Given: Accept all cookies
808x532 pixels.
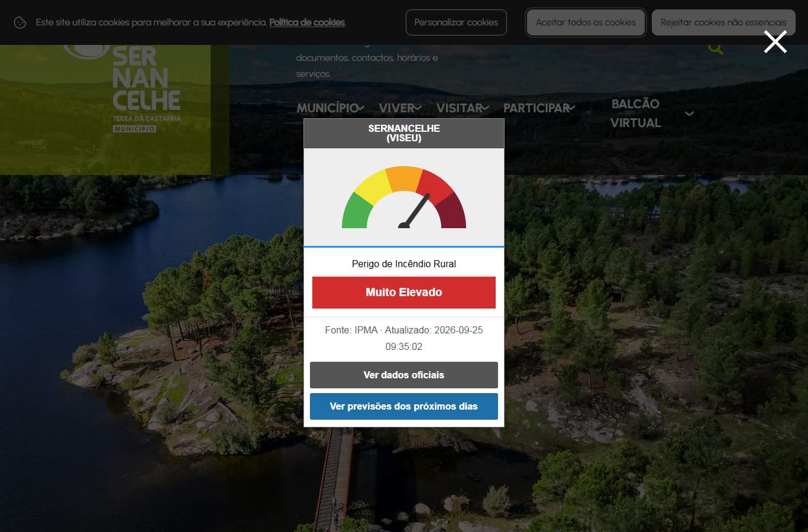Looking at the screenshot, I should pos(586,22).
